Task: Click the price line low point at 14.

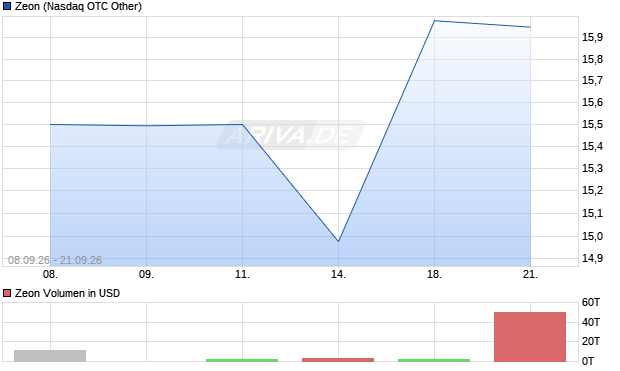Action: [x=338, y=241]
